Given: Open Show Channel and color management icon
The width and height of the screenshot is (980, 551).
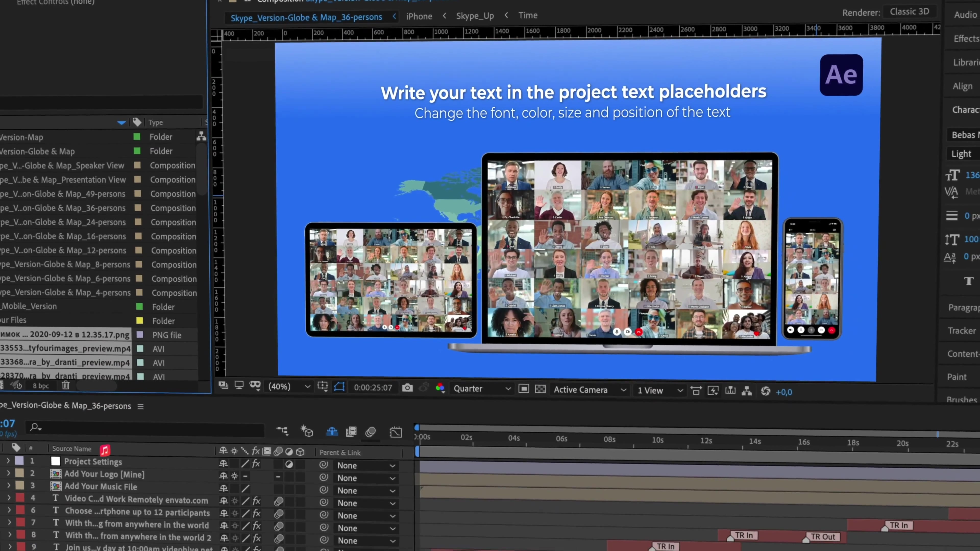Looking at the screenshot, I should point(440,388).
